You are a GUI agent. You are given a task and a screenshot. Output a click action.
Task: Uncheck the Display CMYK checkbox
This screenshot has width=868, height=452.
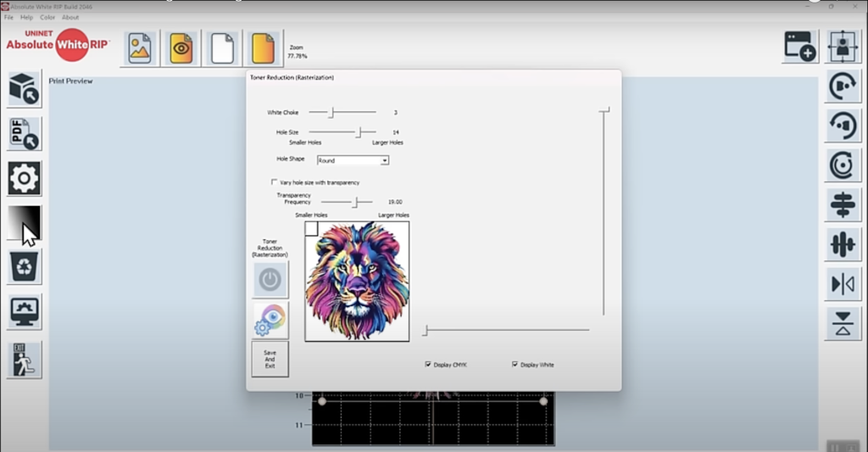pos(428,365)
